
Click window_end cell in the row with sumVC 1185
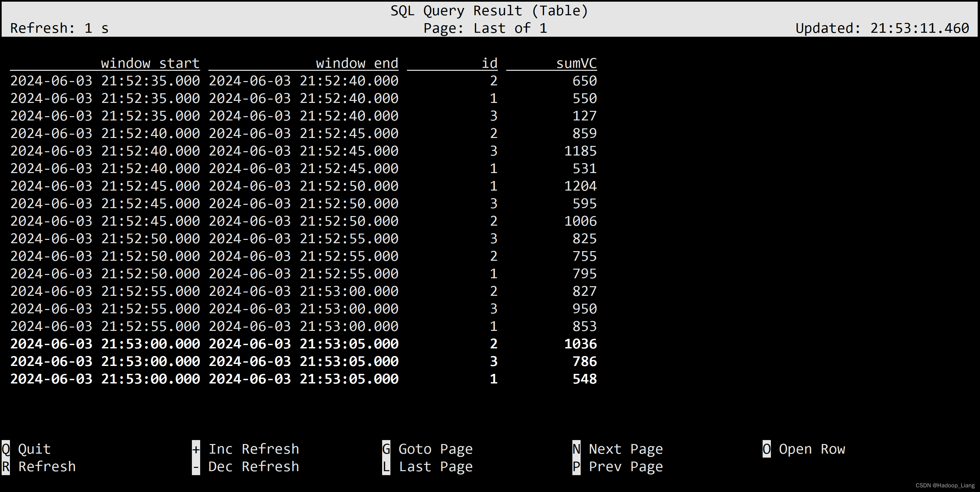tap(304, 151)
